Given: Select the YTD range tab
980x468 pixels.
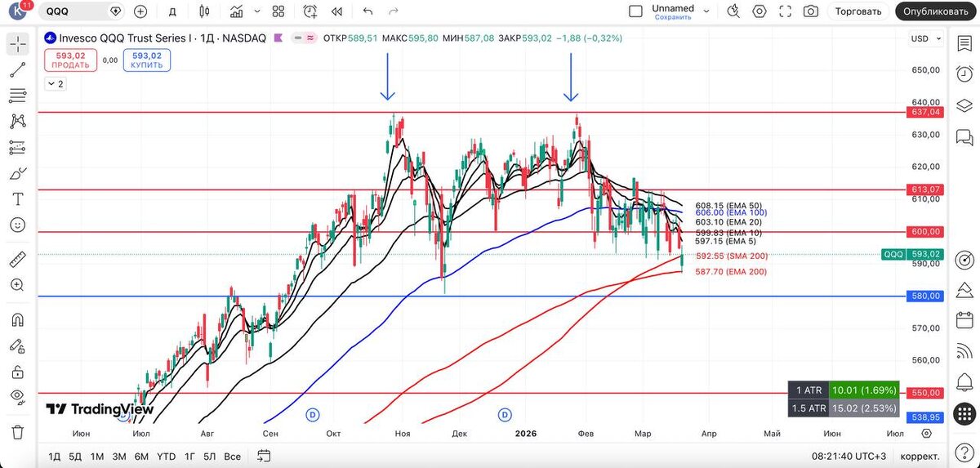Looking at the screenshot, I should (166, 456).
